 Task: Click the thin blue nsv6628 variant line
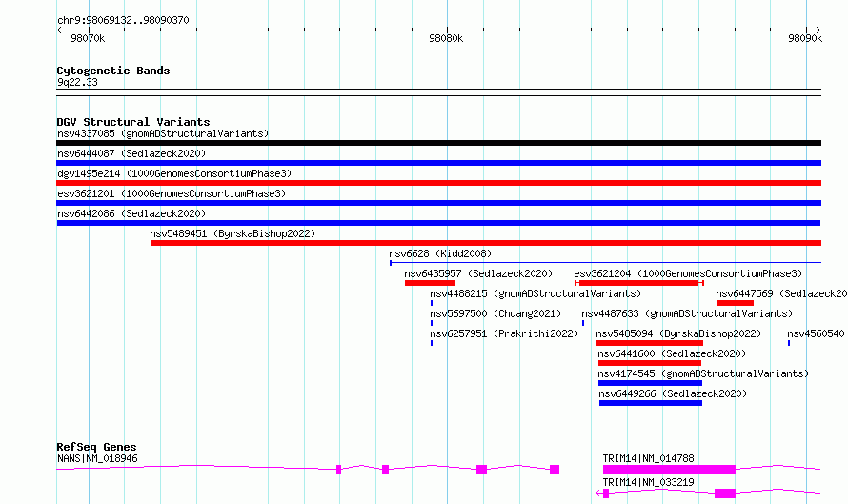605,263
